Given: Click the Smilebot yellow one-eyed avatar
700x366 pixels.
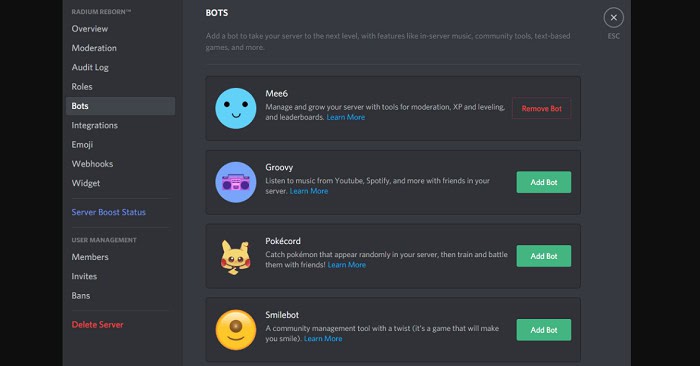Looking at the screenshot, I should 236,330.
